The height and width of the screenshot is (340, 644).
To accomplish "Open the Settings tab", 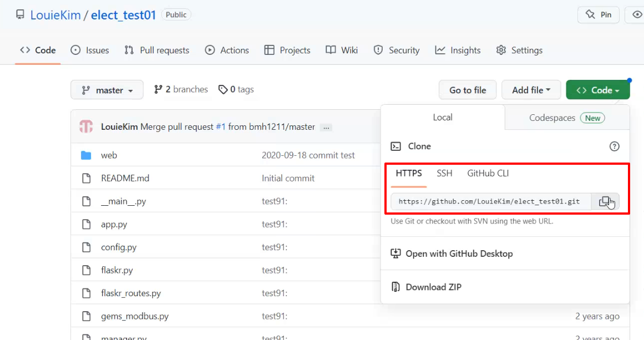I will click(519, 50).
